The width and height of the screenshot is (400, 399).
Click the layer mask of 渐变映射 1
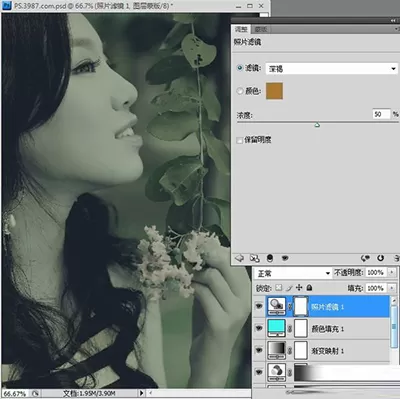click(x=301, y=350)
